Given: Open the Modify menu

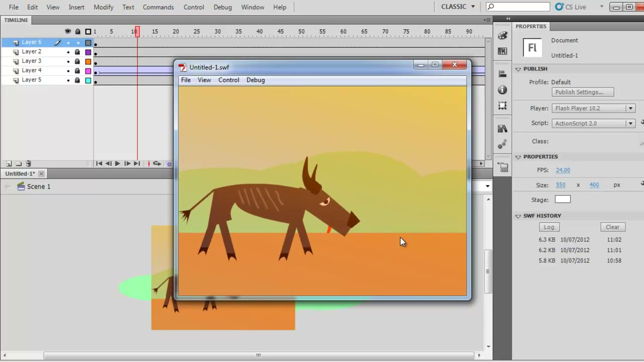Looking at the screenshot, I should pyautogui.click(x=104, y=7).
